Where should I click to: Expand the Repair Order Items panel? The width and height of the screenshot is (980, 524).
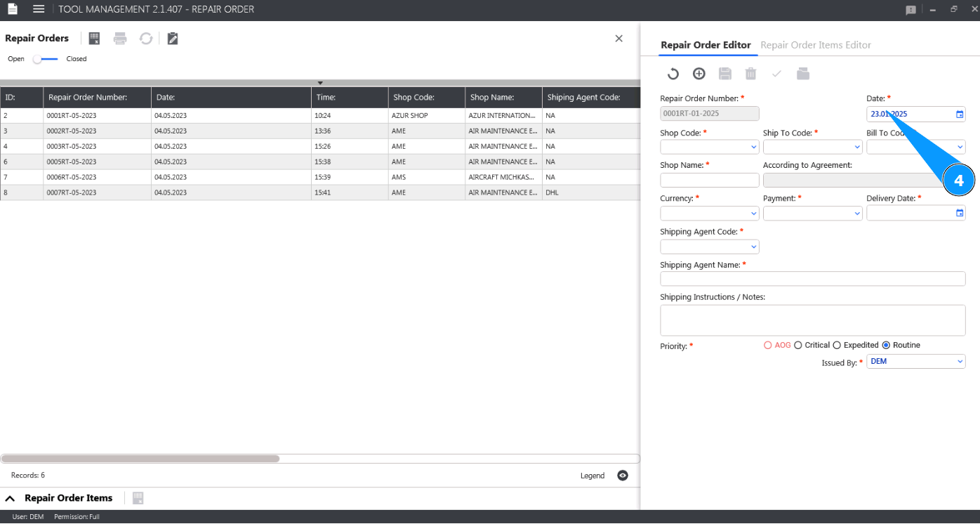[11, 498]
